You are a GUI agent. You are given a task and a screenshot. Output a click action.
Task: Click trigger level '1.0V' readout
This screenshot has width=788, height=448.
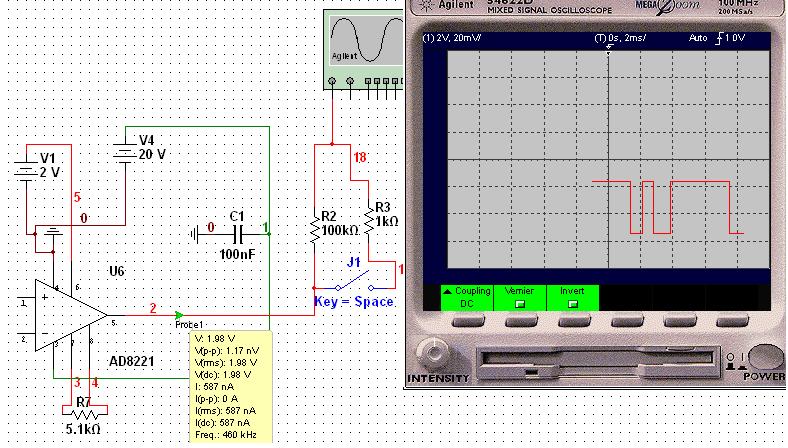tap(735, 38)
